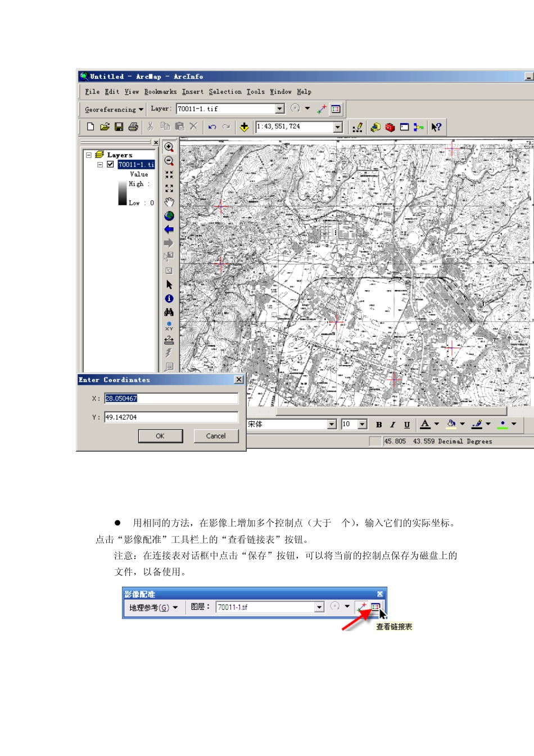The width and height of the screenshot is (534, 756).
Task: Click the Cut scissors icon
Action: [x=151, y=127]
